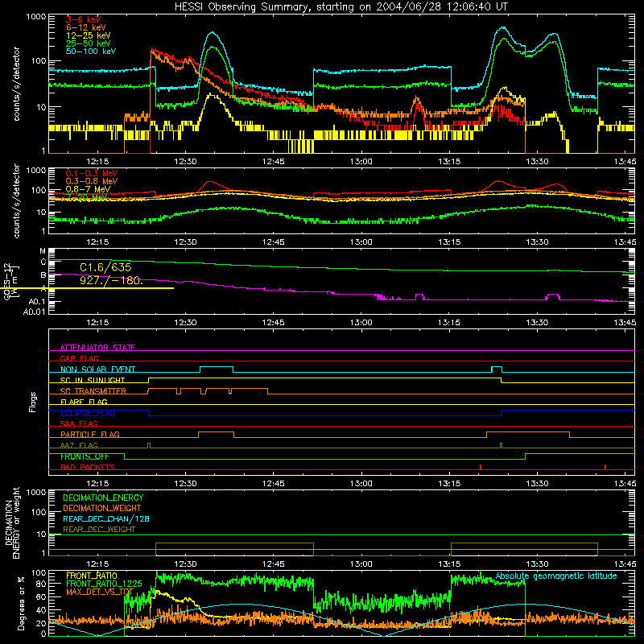The width and height of the screenshot is (644, 644).
Task: Click the NON_SOLAR_EVENT pulse near 12:35
Action: [217, 369]
